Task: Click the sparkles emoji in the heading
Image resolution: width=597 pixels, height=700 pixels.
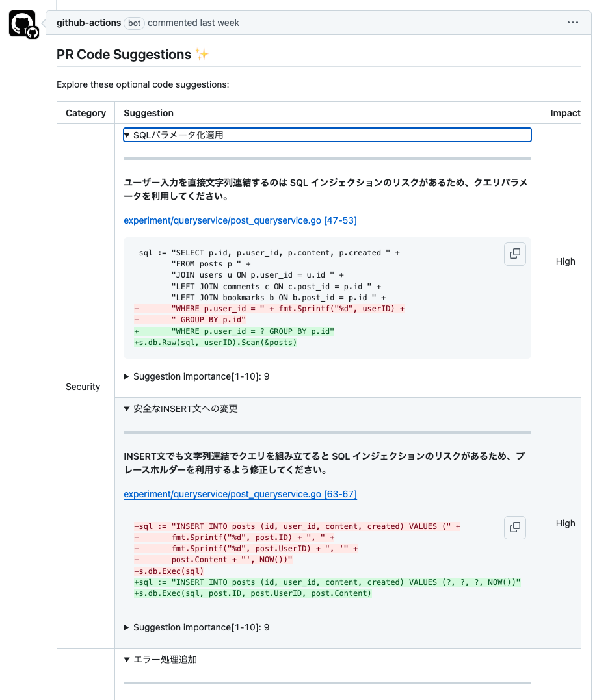Action: [202, 55]
